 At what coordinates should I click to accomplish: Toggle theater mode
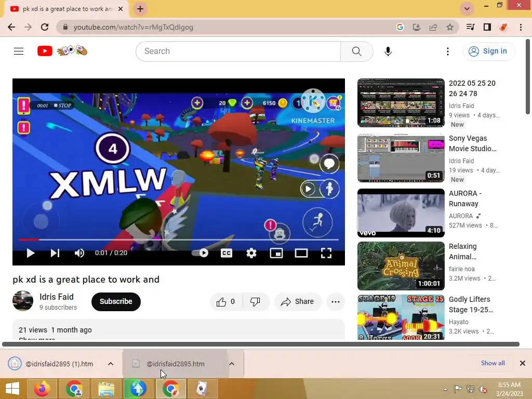tap(301, 253)
